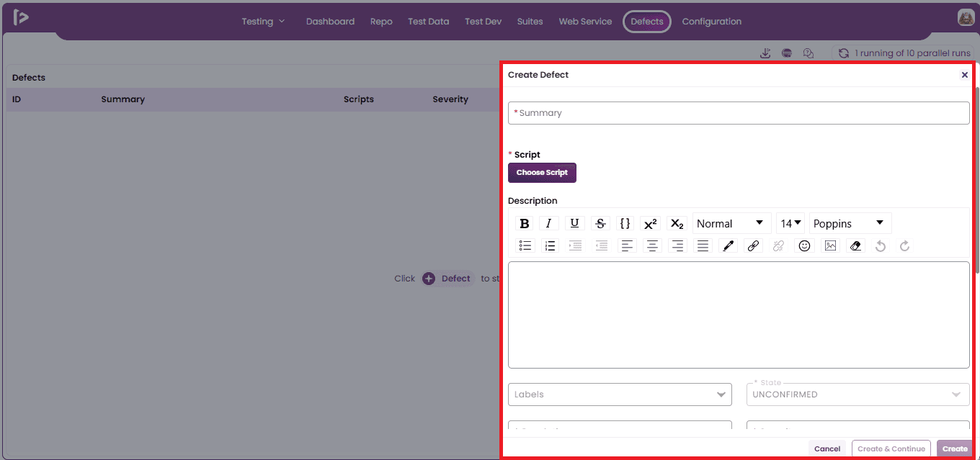Align description text to the right

click(x=677, y=245)
